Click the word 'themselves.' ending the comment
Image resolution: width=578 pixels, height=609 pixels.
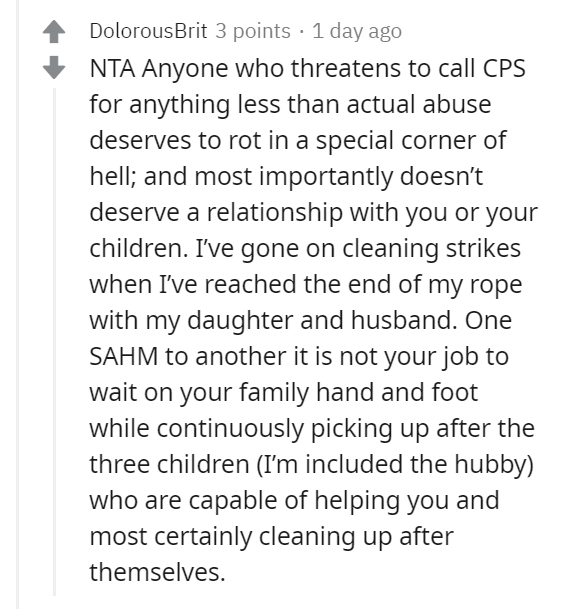tap(157, 572)
